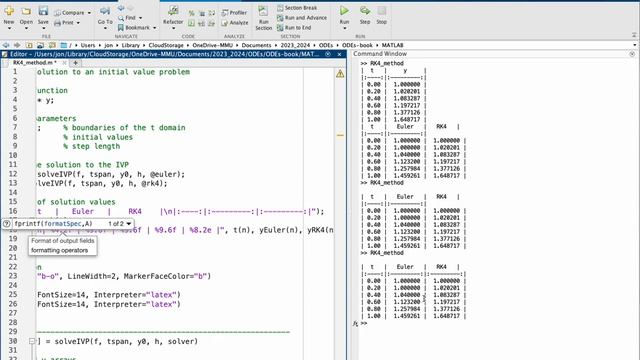Click the Refactor icon
640x360 pixels.
point(173,11)
